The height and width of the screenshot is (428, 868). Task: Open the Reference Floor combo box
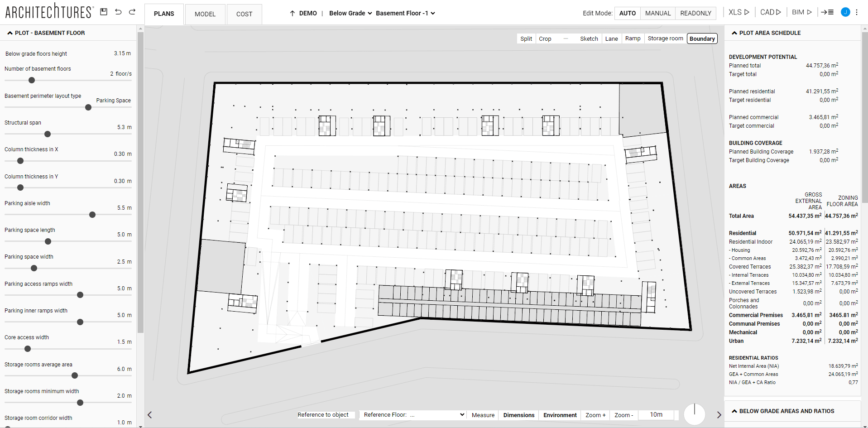[x=412, y=415]
